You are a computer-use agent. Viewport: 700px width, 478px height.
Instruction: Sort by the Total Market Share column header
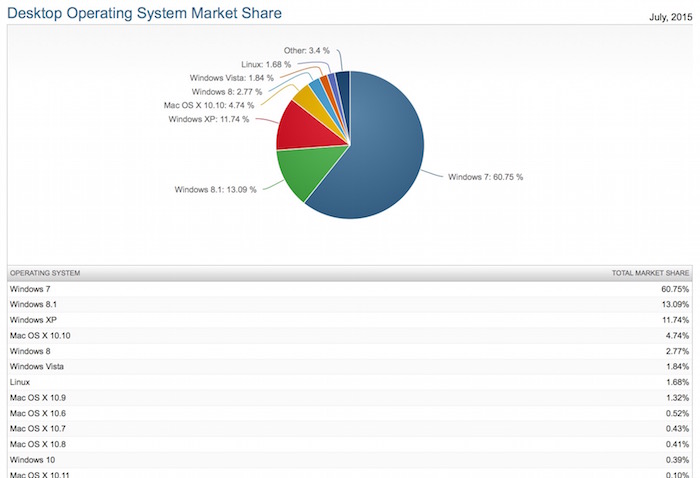click(651, 272)
